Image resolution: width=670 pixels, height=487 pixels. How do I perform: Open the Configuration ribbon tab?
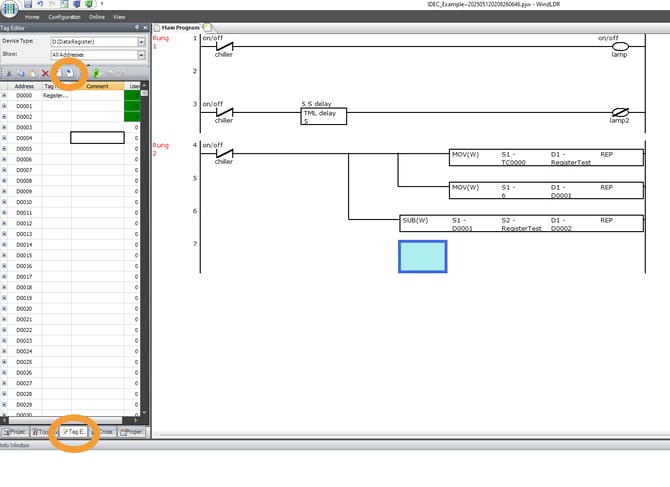click(x=64, y=17)
